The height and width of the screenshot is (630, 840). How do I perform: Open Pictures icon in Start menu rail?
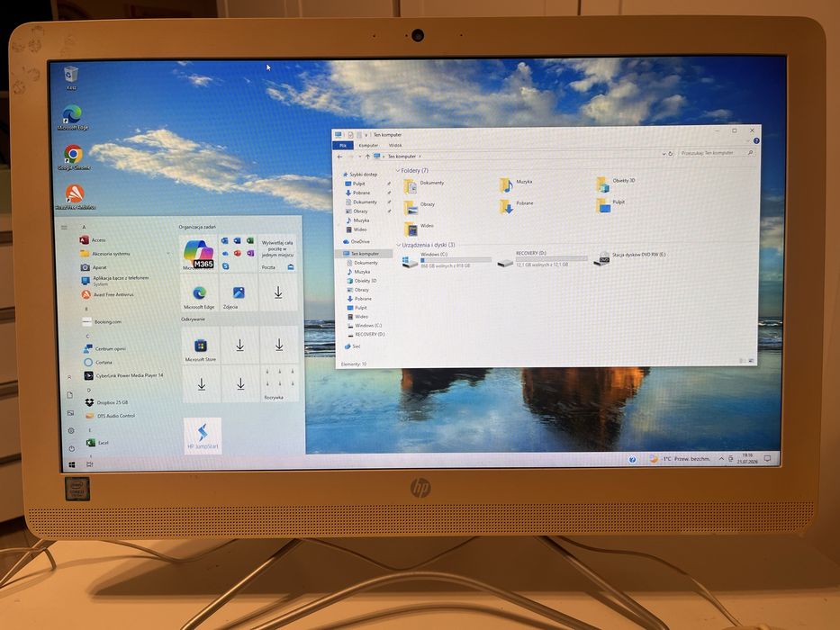pyautogui.click(x=70, y=413)
